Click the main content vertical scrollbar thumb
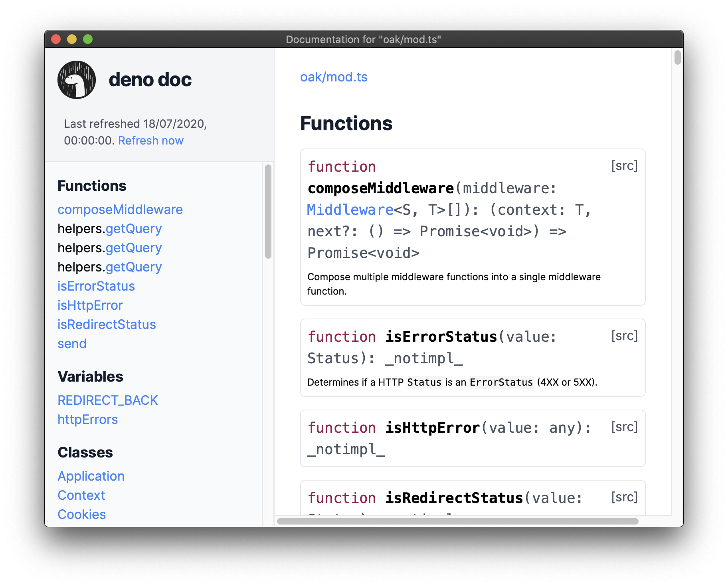Screen dimensions: 728x586 [x=677, y=57]
